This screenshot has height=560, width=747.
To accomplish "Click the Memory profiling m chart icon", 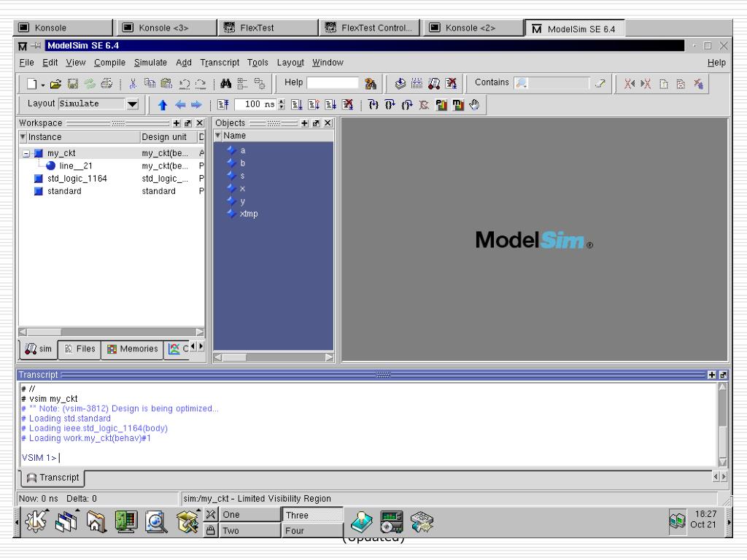I will pos(458,105).
